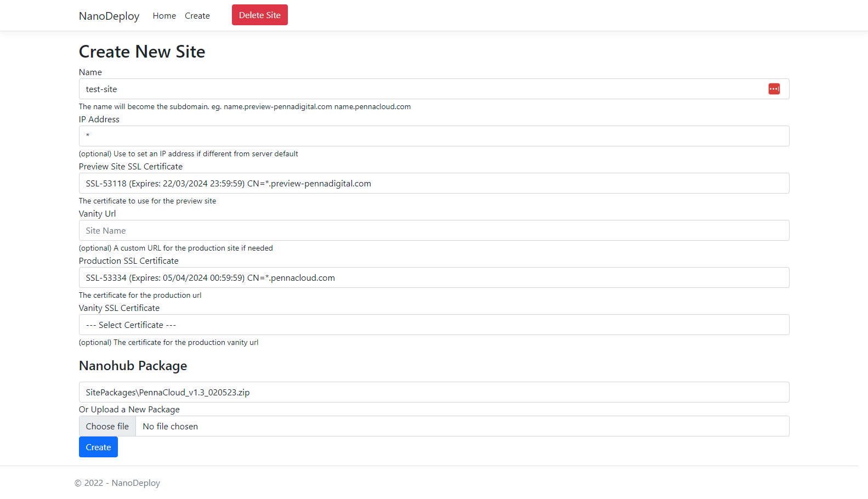Click the 'Vanity SSL Certificate' label text
Viewport: 868px width, 499px height.
coord(120,308)
